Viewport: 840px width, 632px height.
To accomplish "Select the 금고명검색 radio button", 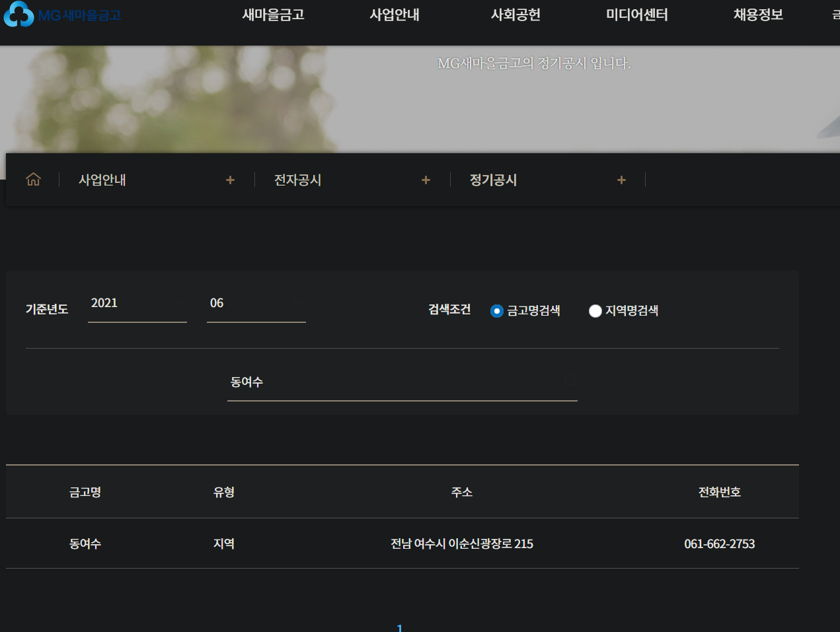I will tap(497, 311).
